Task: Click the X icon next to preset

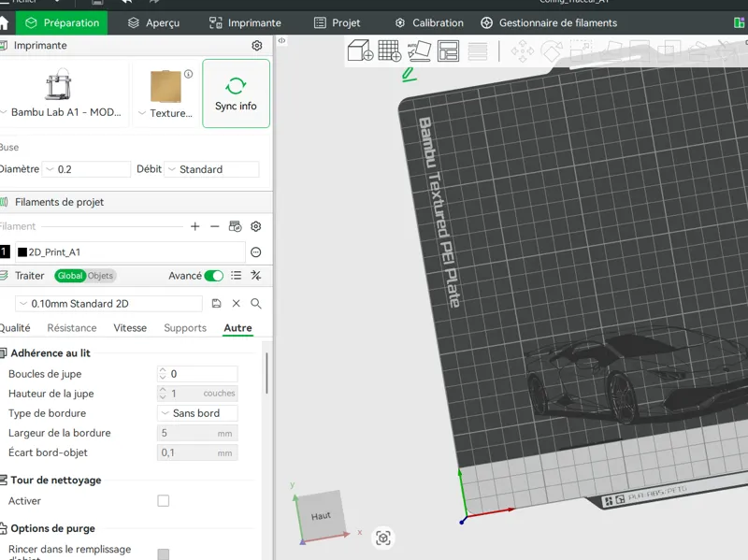Action: click(237, 304)
